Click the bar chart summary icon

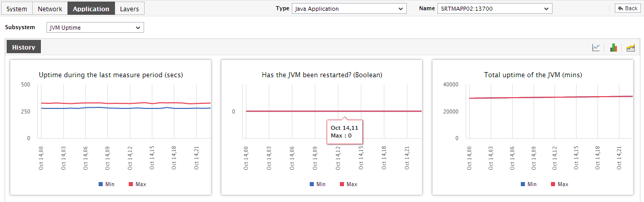click(613, 48)
